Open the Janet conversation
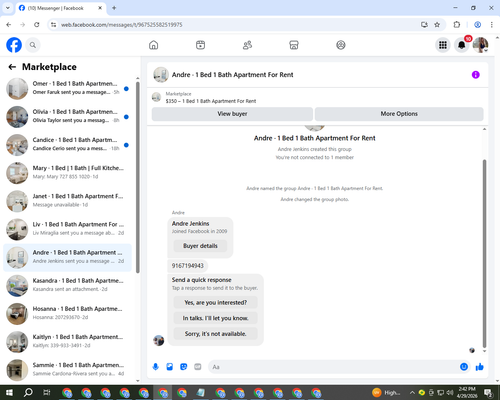The image size is (500, 400). 67,201
